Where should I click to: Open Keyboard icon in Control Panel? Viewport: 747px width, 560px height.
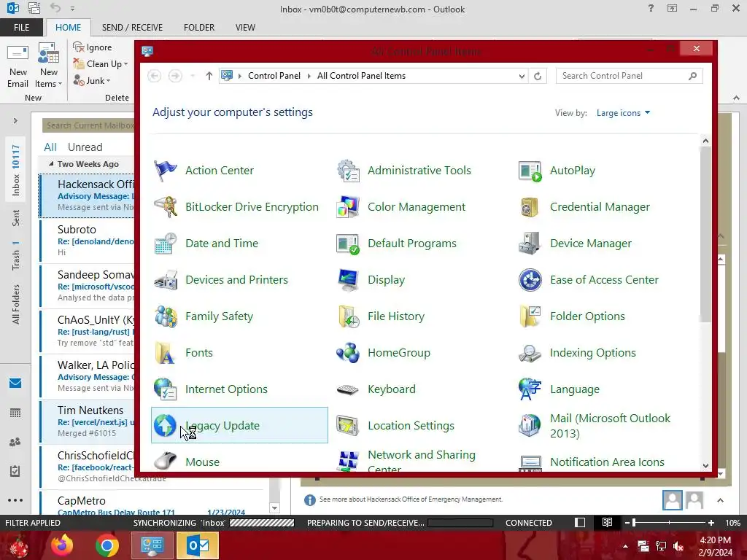pyautogui.click(x=348, y=389)
